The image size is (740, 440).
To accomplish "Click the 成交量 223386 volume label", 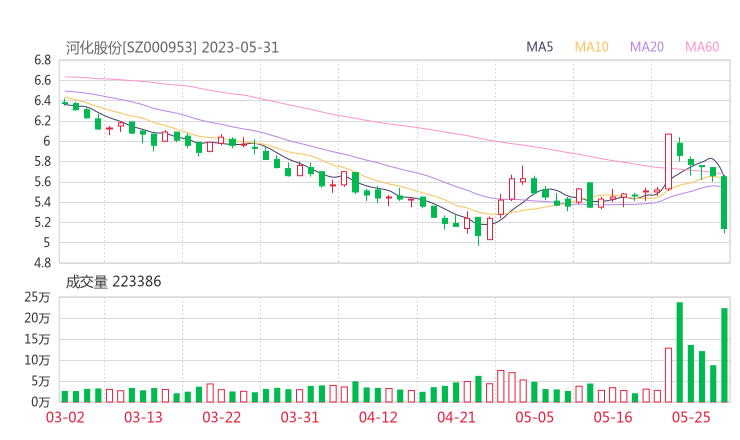I will pyautogui.click(x=113, y=282).
